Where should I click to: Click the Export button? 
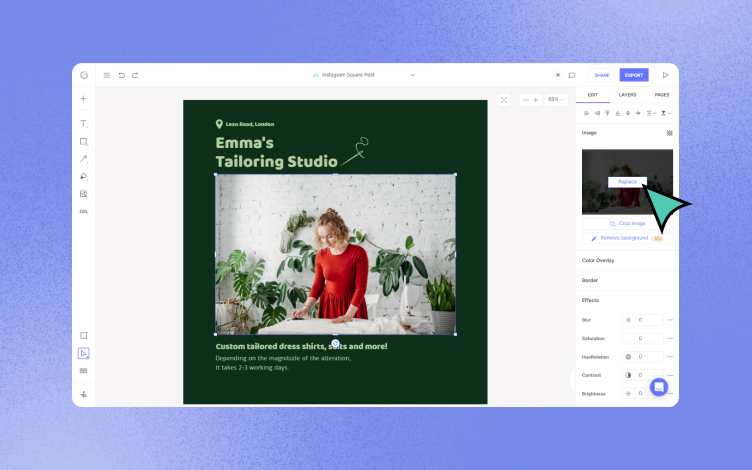click(634, 75)
